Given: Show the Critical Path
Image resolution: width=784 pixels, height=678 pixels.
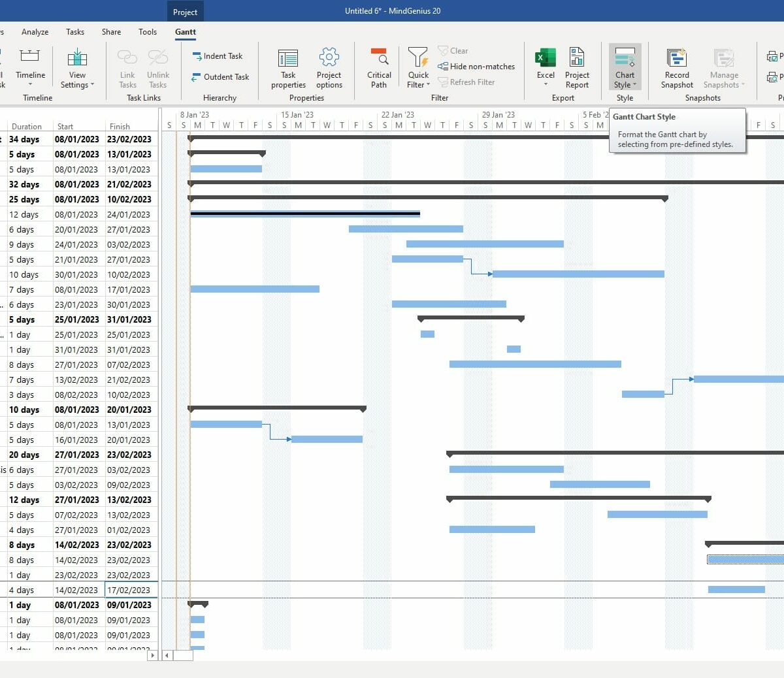Looking at the screenshot, I should pos(379,67).
